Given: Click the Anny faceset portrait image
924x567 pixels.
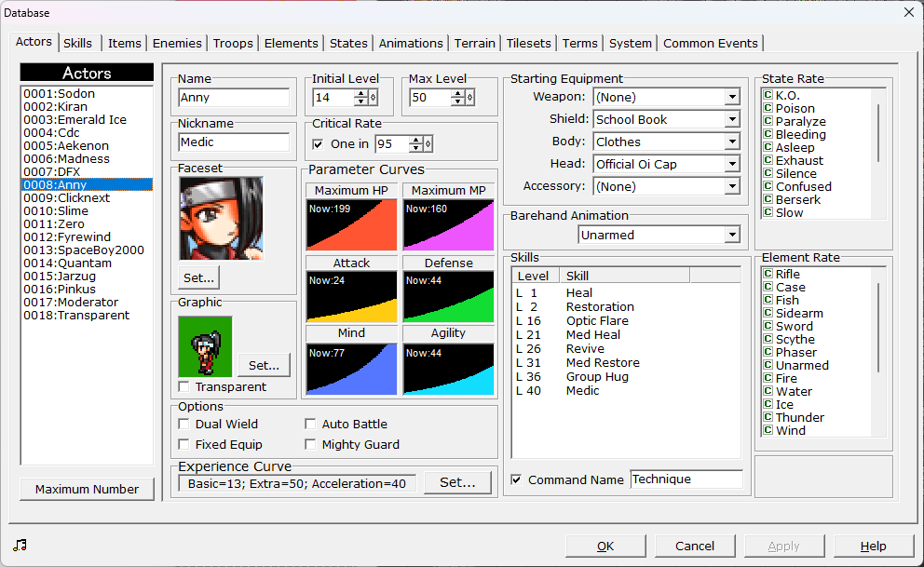Looking at the screenshot, I should click(x=221, y=219).
